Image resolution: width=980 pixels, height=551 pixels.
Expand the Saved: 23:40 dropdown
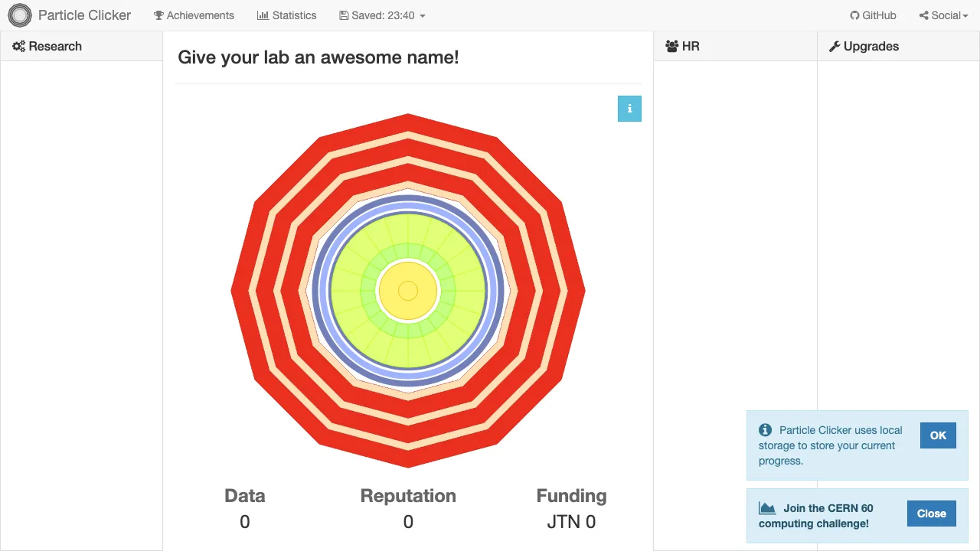[382, 15]
